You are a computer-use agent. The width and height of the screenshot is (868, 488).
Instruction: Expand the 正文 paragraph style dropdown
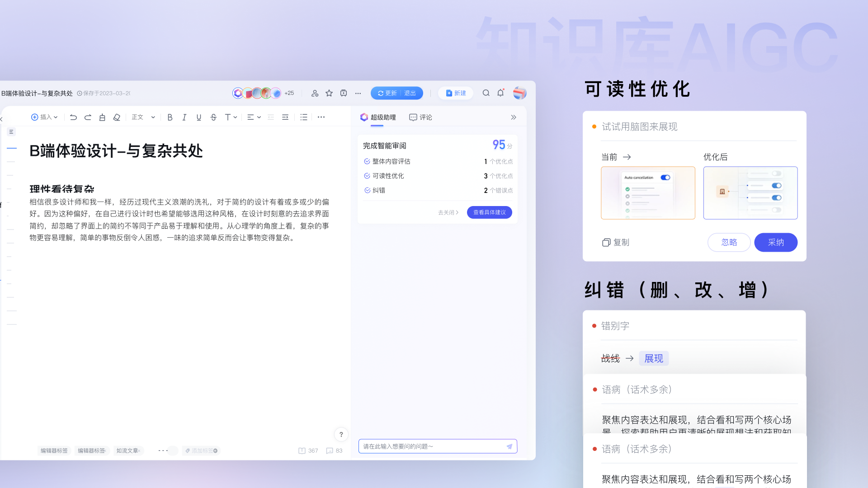click(x=143, y=117)
